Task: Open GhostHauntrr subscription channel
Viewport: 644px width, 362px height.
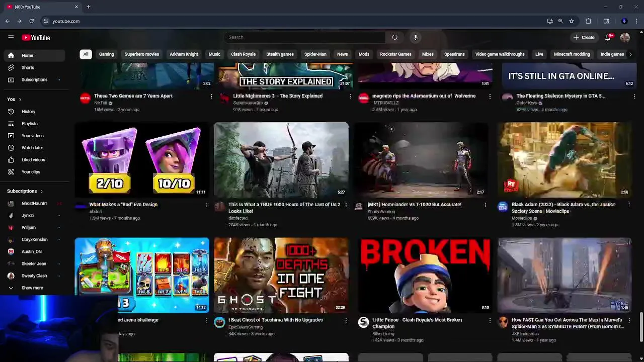Action: [x=34, y=203]
